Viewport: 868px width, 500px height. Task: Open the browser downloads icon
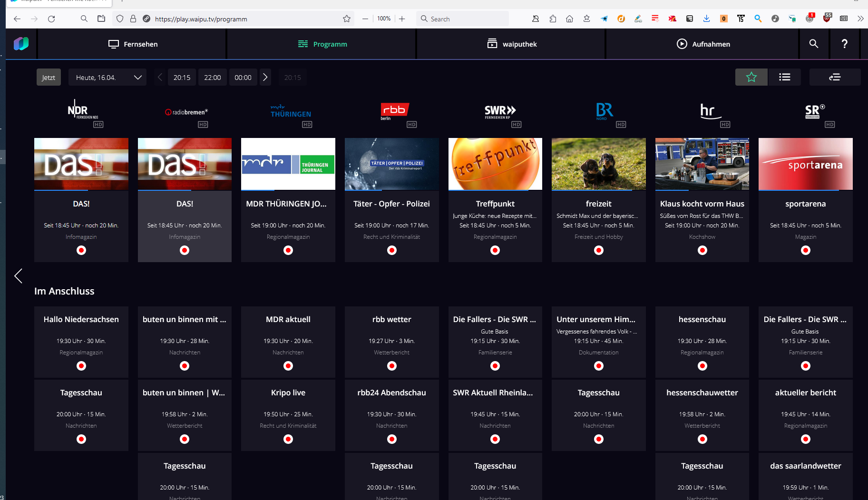pyautogui.click(x=706, y=19)
